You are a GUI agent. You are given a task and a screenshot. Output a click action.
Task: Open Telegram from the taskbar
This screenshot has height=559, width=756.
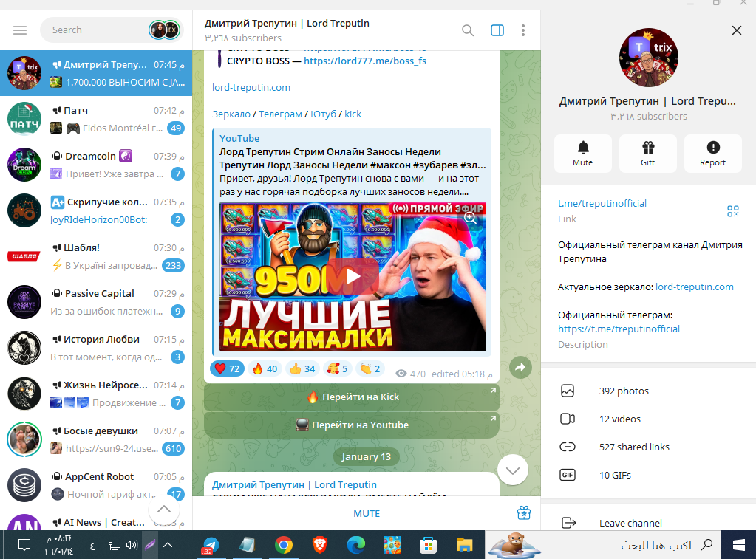[x=210, y=545]
